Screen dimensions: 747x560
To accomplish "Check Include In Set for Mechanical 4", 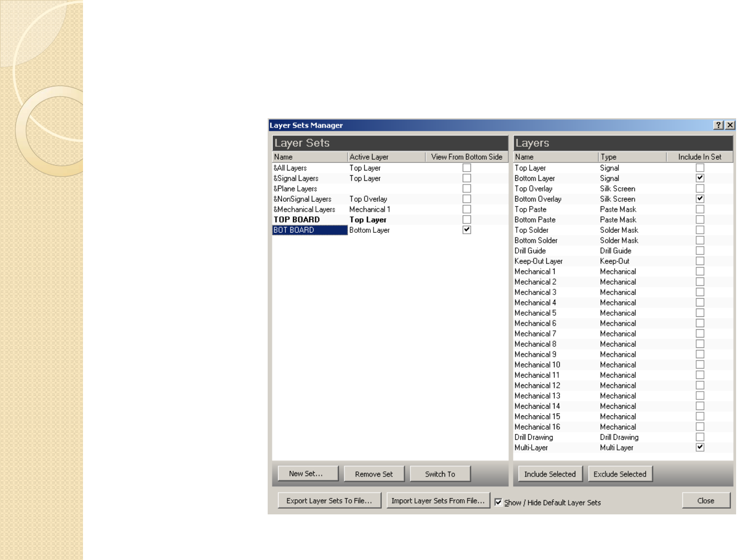I will [700, 303].
